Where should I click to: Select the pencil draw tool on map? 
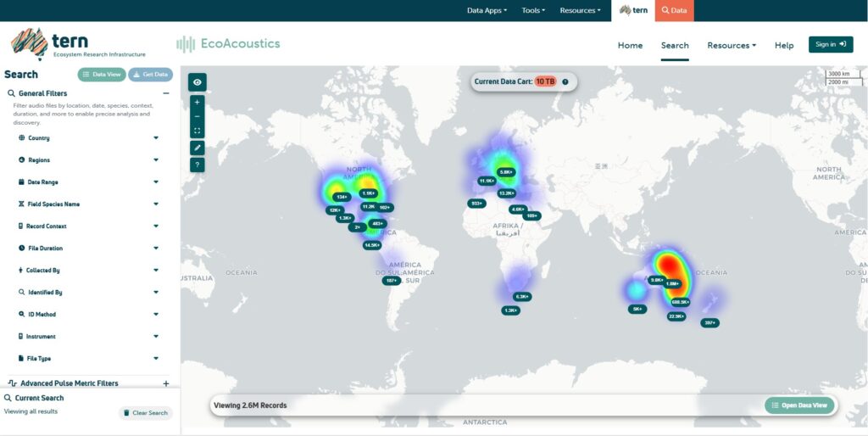pos(197,148)
